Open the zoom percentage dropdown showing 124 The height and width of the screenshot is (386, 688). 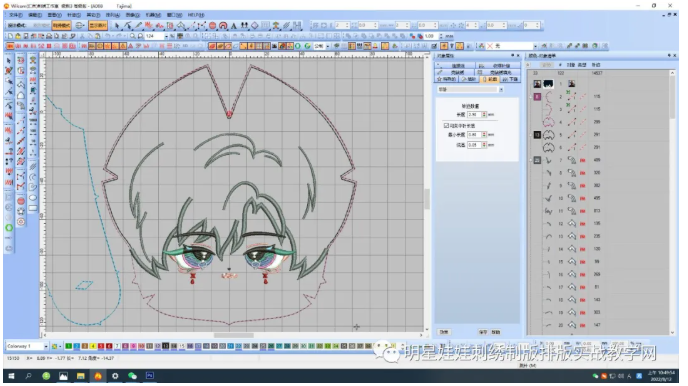[x=166, y=36]
